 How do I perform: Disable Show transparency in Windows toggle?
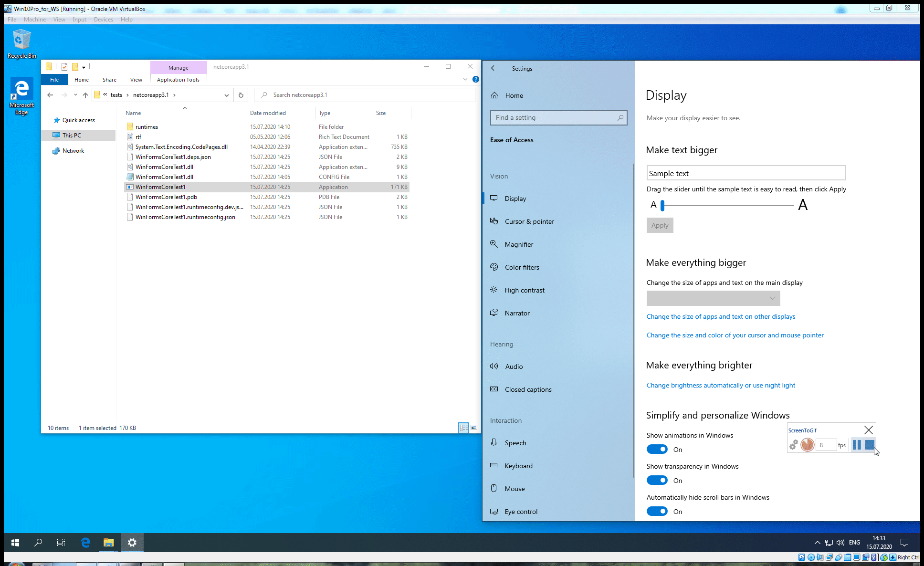point(657,481)
